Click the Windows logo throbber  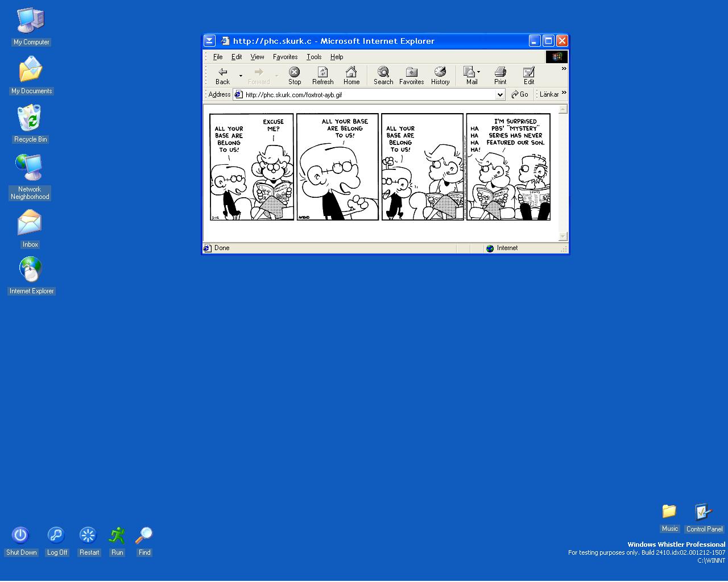pyautogui.click(x=557, y=57)
